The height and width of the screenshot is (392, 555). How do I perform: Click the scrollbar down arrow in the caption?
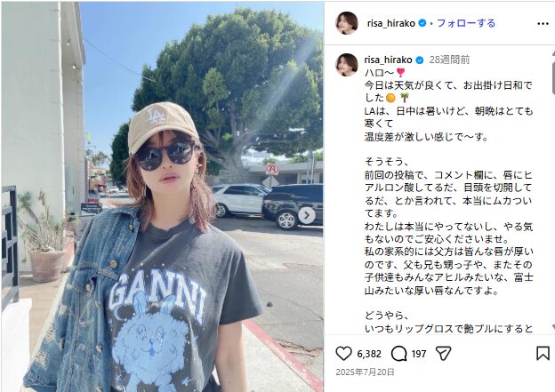(553, 329)
